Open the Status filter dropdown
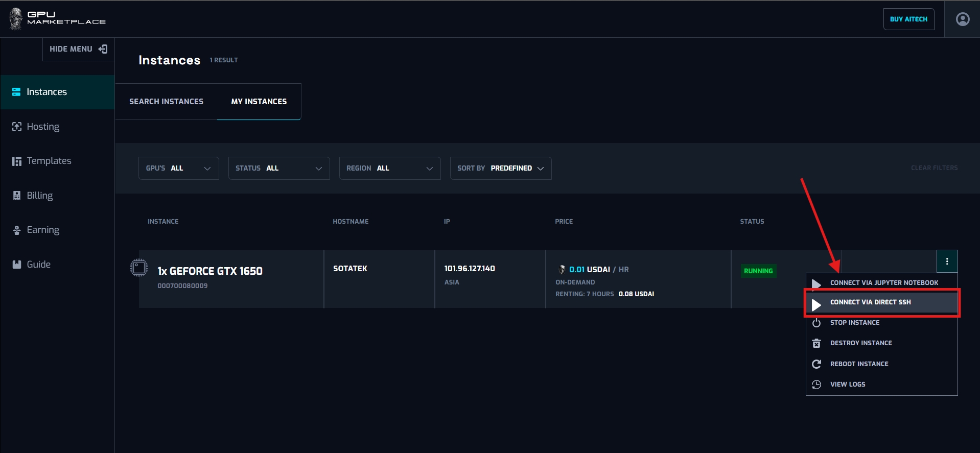This screenshot has height=453, width=980. 278,169
